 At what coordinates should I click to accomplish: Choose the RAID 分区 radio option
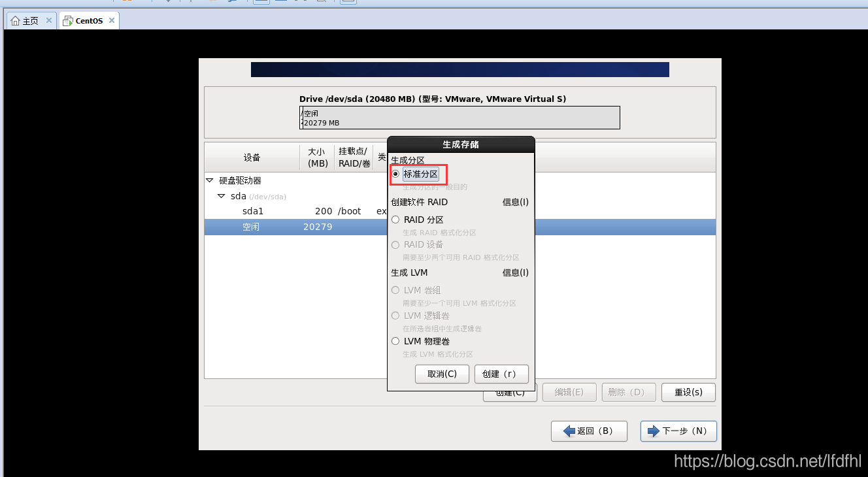[x=395, y=220]
